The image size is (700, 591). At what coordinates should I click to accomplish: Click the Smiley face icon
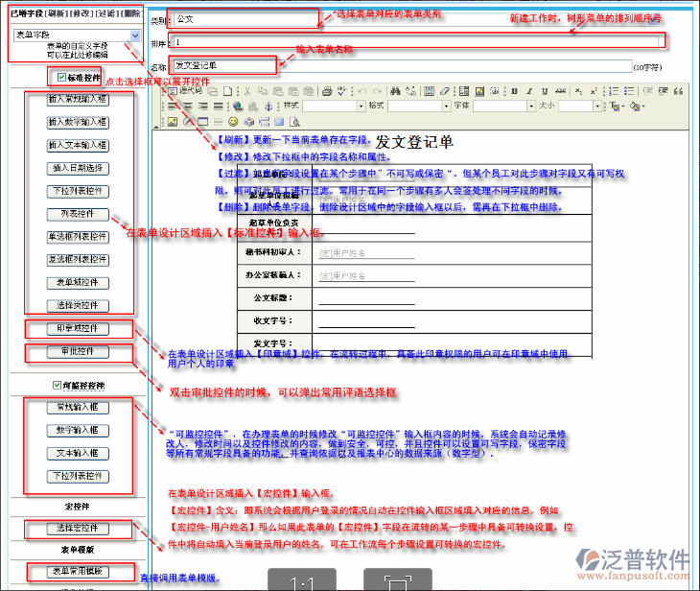(x=233, y=122)
